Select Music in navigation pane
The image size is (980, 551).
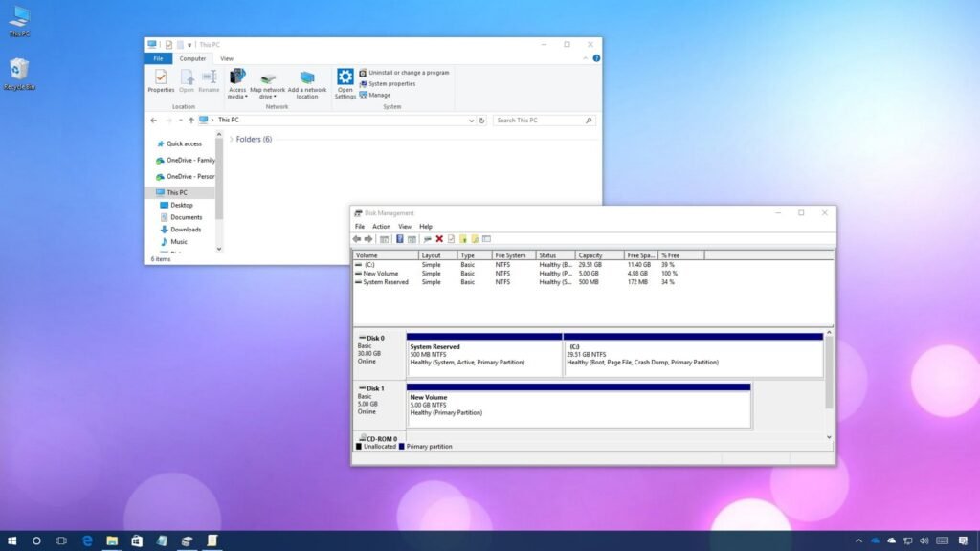tap(174, 242)
